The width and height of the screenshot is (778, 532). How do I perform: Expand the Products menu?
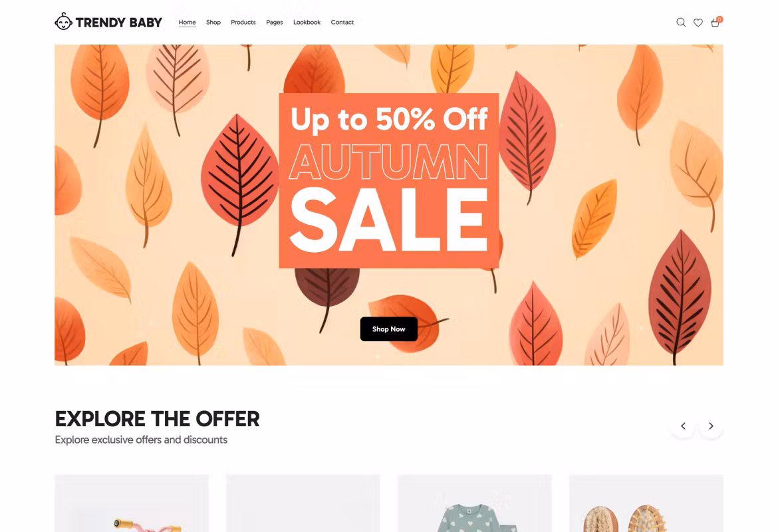click(243, 23)
